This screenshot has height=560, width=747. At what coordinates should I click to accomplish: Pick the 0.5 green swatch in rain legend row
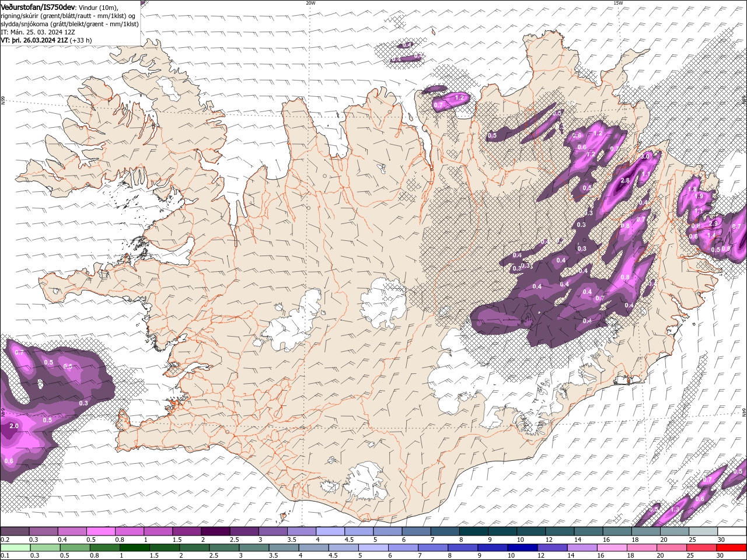pos(75,547)
